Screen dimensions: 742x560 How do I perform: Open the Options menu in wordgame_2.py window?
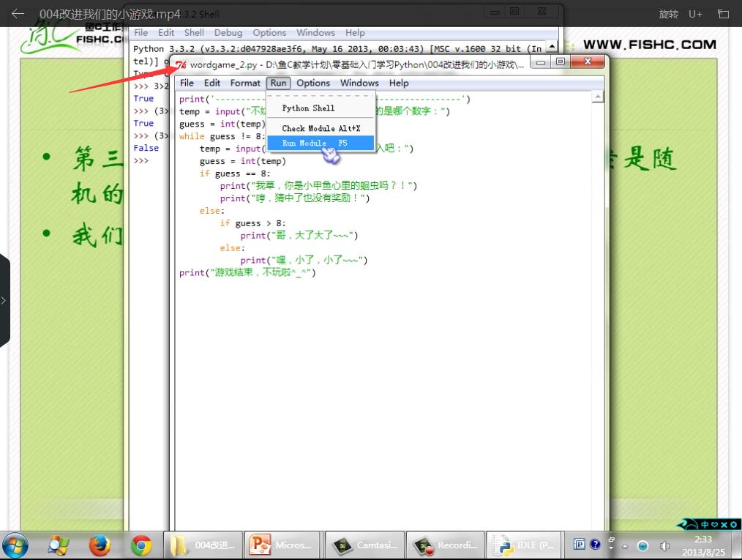313,83
